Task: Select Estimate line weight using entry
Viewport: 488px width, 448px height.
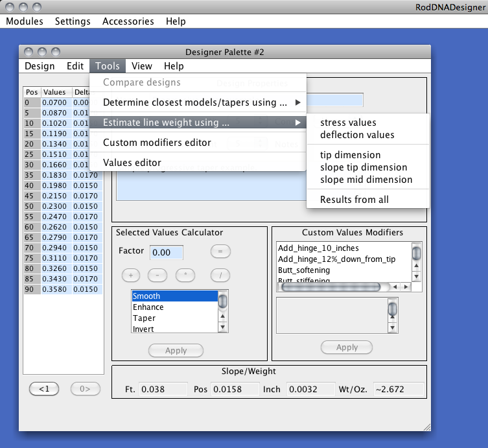Action: [198, 123]
